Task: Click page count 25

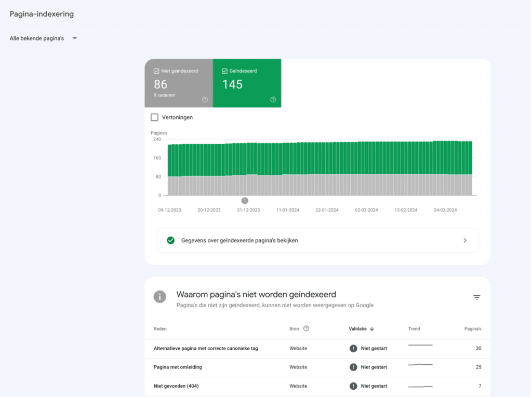Action: coord(478,367)
